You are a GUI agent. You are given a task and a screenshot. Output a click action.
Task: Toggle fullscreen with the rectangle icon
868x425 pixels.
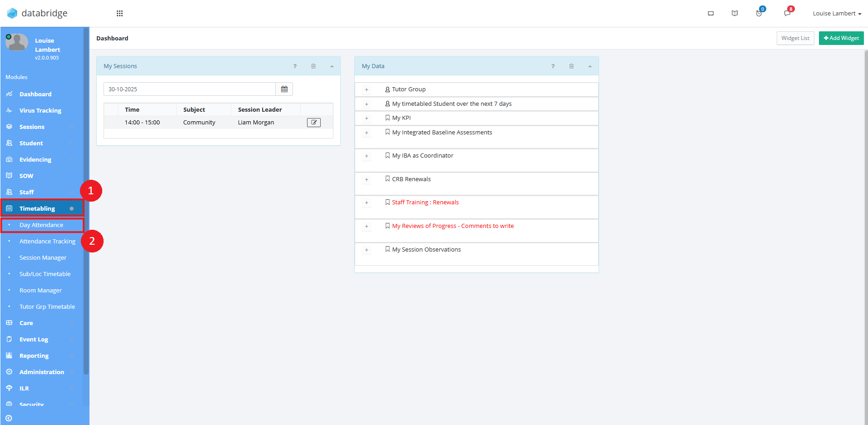tap(711, 14)
